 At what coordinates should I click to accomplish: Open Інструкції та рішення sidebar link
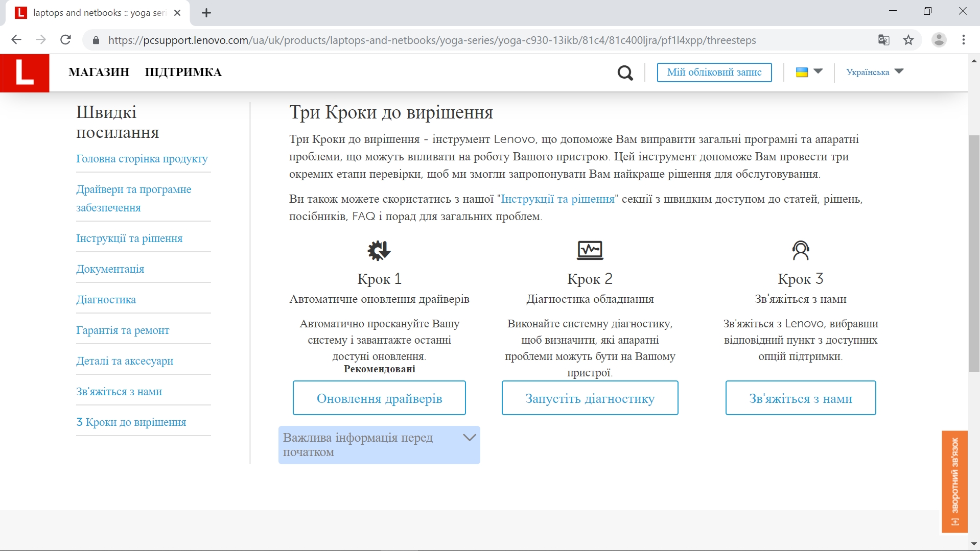pyautogui.click(x=129, y=238)
